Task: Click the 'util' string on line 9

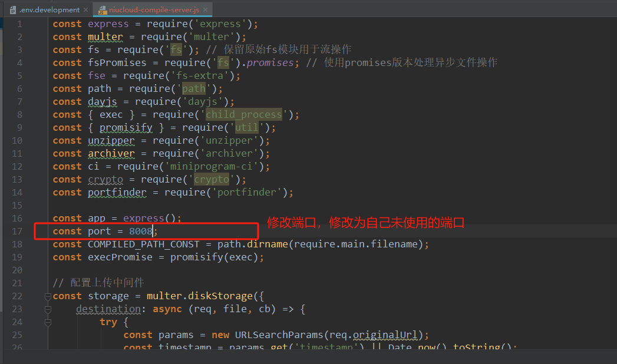Action: click(247, 128)
